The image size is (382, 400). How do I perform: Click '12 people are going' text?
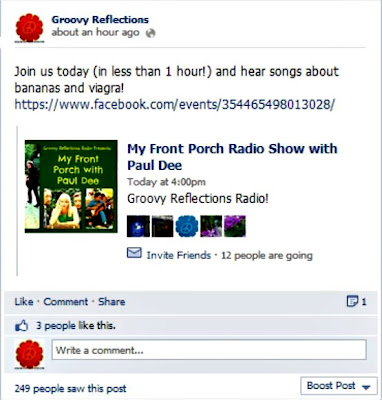pos(267,255)
